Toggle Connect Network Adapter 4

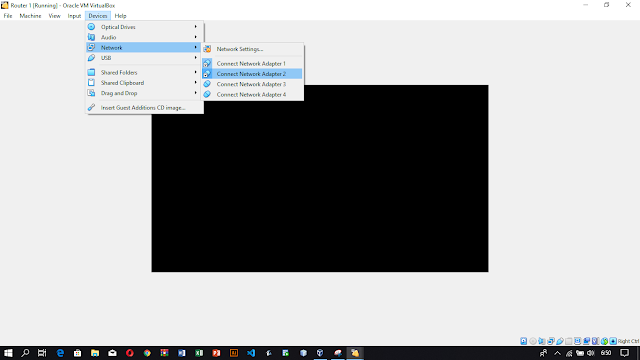[253, 94]
